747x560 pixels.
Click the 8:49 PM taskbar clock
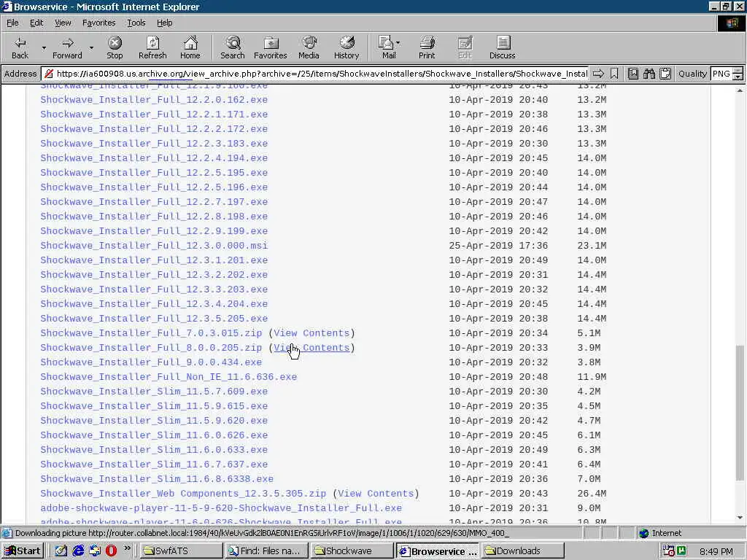tap(716, 551)
